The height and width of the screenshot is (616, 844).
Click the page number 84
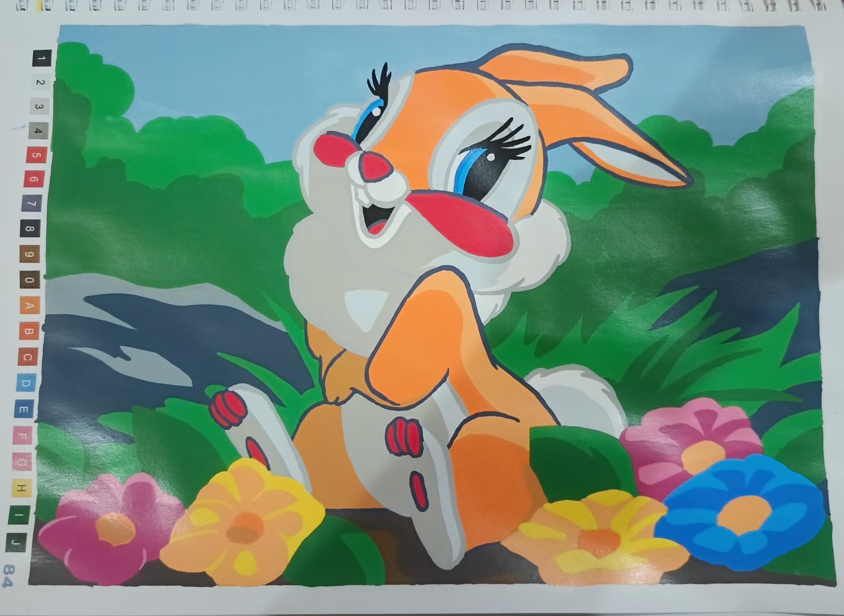(8, 576)
